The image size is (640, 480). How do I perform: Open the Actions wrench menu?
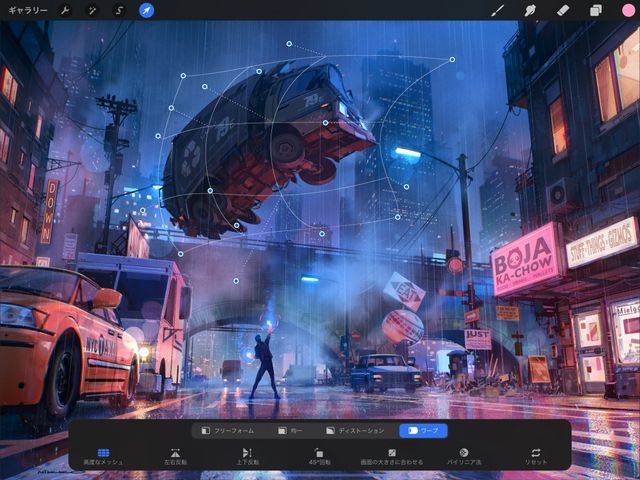(x=65, y=10)
